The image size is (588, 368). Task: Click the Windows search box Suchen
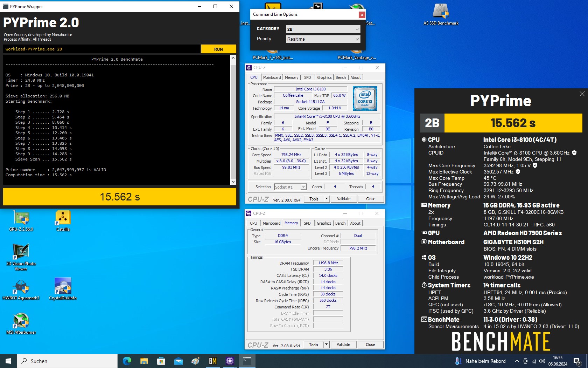pos(67,361)
